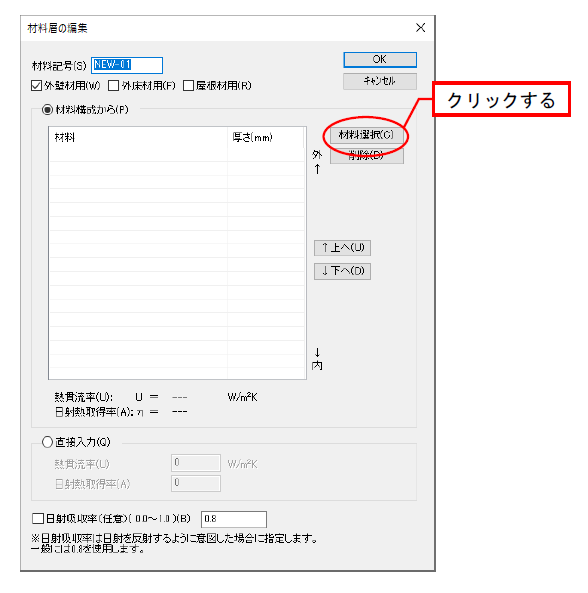The height and width of the screenshot is (593, 588).
Task: Click the 日射熱取得率(A) direct input field
Action: pyautogui.click(x=196, y=483)
